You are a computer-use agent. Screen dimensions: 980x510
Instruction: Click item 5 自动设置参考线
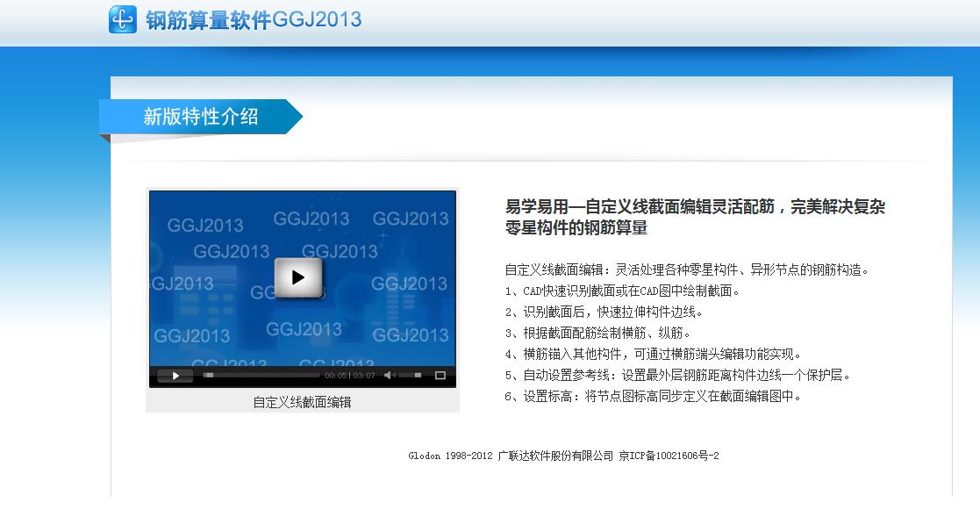678,376
